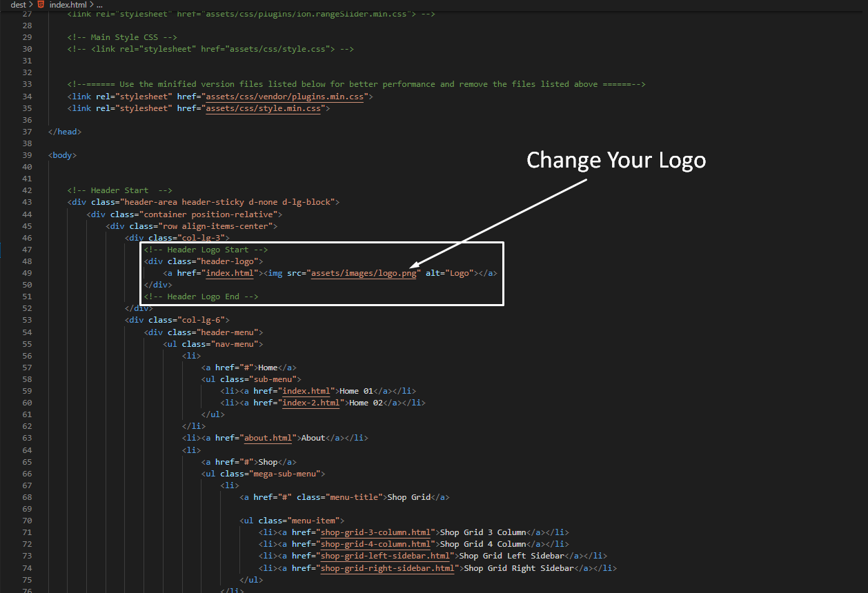Image resolution: width=868 pixels, height=593 pixels.
Task: Click the "Change Your Logo" annotation text
Action: point(615,160)
